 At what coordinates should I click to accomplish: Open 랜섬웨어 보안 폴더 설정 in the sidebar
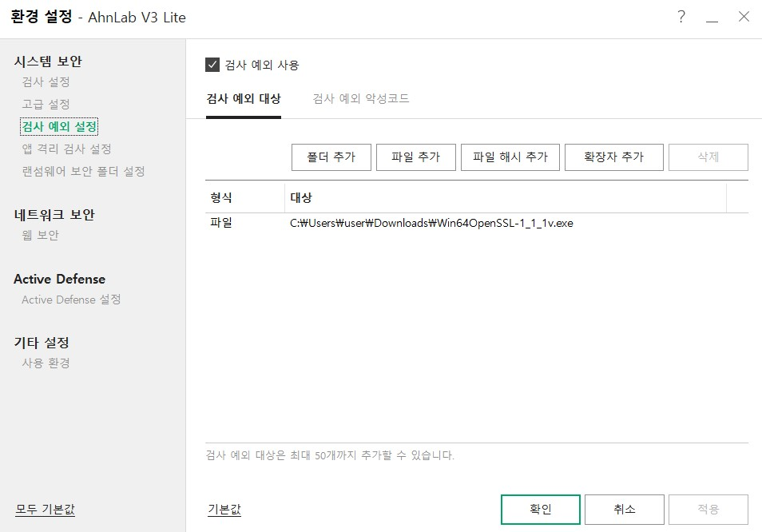[83, 171]
